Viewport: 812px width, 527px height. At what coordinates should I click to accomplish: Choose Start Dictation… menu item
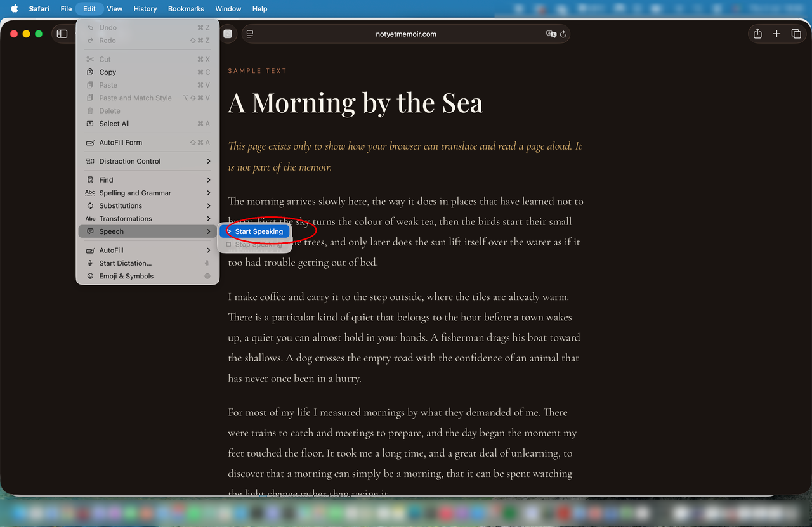tap(148, 263)
